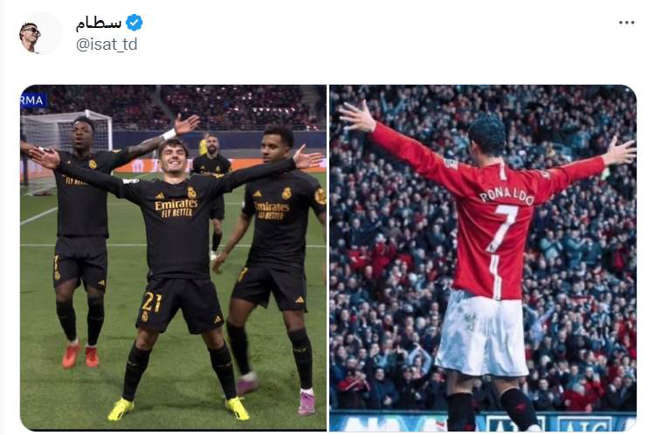Open the second image in the tweet media grid
This screenshot has height=435, width=648.
coord(483,258)
